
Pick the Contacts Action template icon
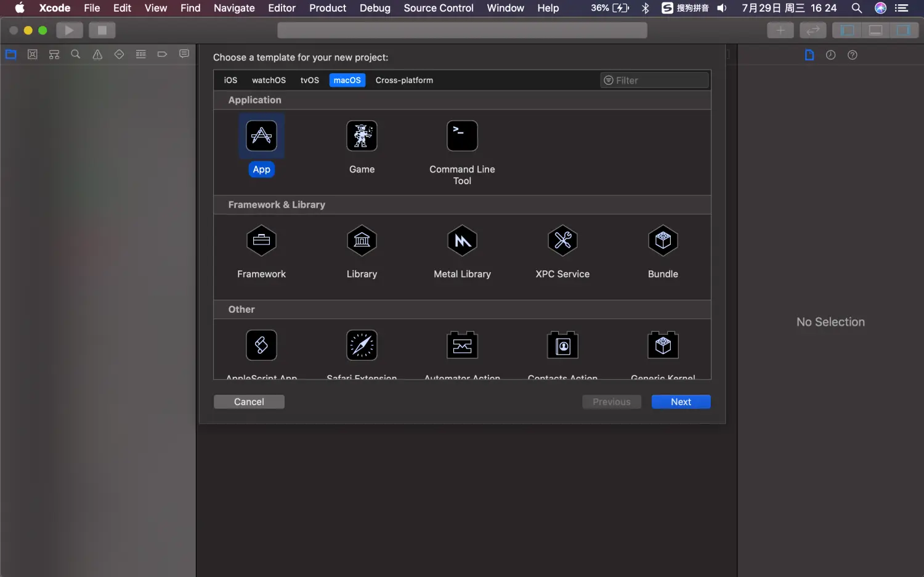coord(562,345)
